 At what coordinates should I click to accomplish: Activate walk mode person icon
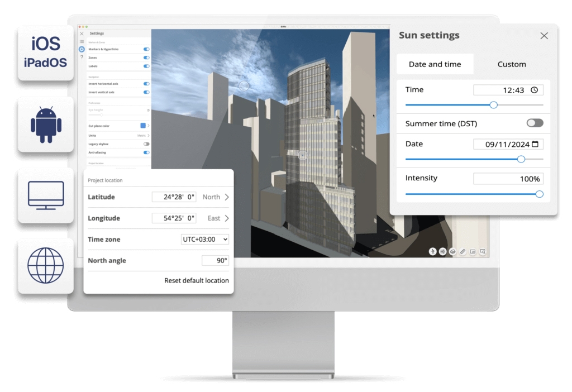pos(433,251)
